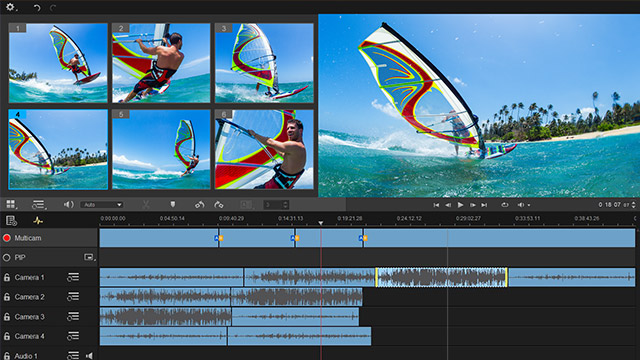The width and height of the screenshot is (640, 360).
Task: Click the audio sync waveform icon
Action: pyautogui.click(x=38, y=221)
